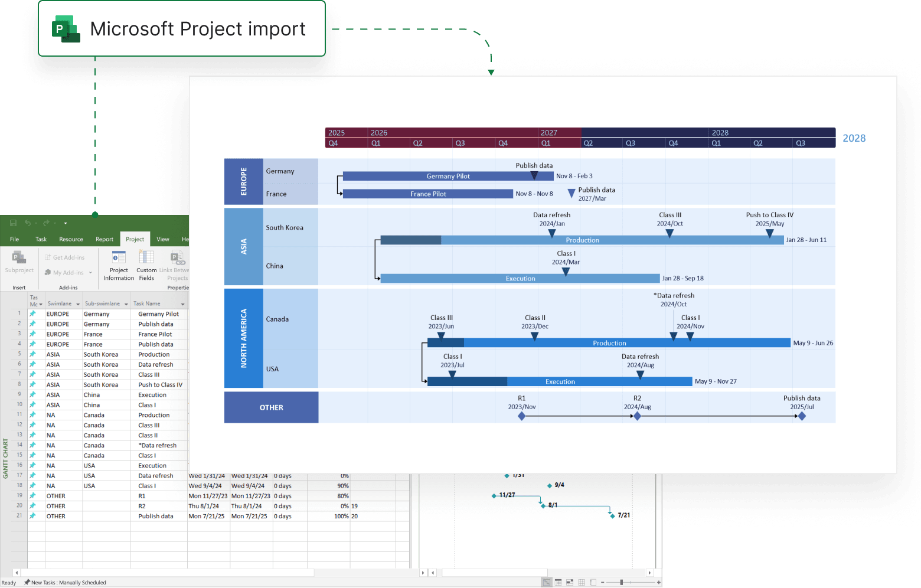The image size is (921, 588).
Task: Select the Resource Sheet view icon in status bar
Action: (582, 582)
